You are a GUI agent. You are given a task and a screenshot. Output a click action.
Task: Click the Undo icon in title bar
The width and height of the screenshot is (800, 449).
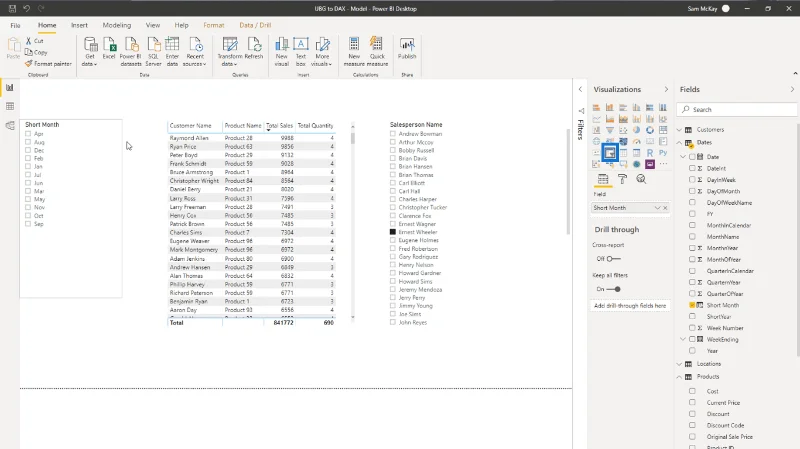coord(27,8)
